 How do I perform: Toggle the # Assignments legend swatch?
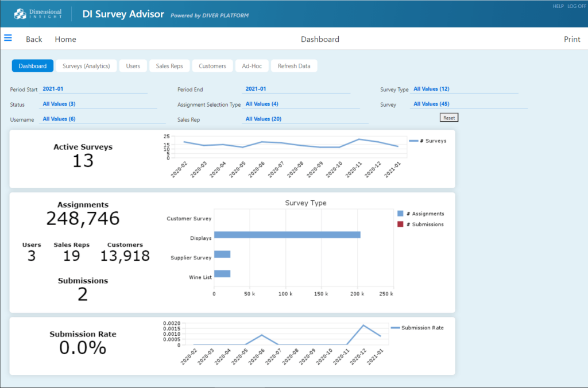pyautogui.click(x=400, y=214)
